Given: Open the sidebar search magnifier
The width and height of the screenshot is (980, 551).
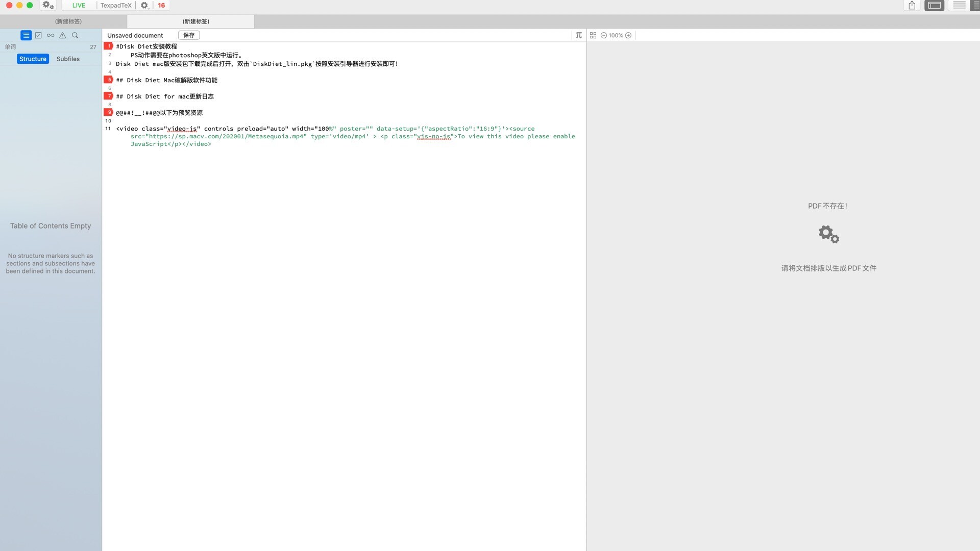Looking at the screenshot, I should coord(75,35).
